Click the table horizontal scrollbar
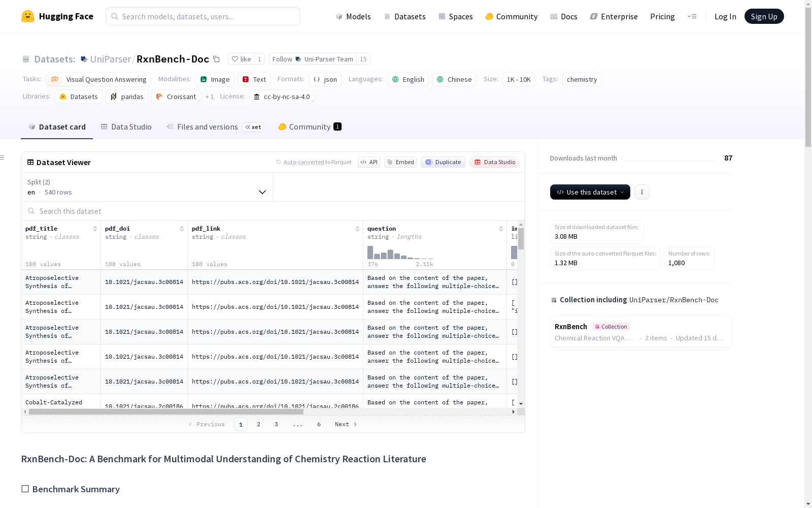 coord(166,411)
